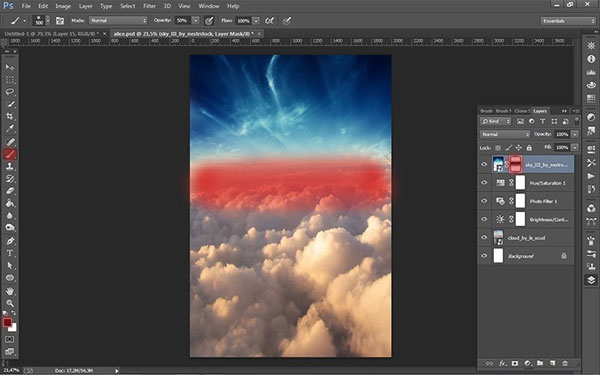Toggle visibility of Photo Filter 1 layer
Screen dimensions: 600x375
click(484, 201)
